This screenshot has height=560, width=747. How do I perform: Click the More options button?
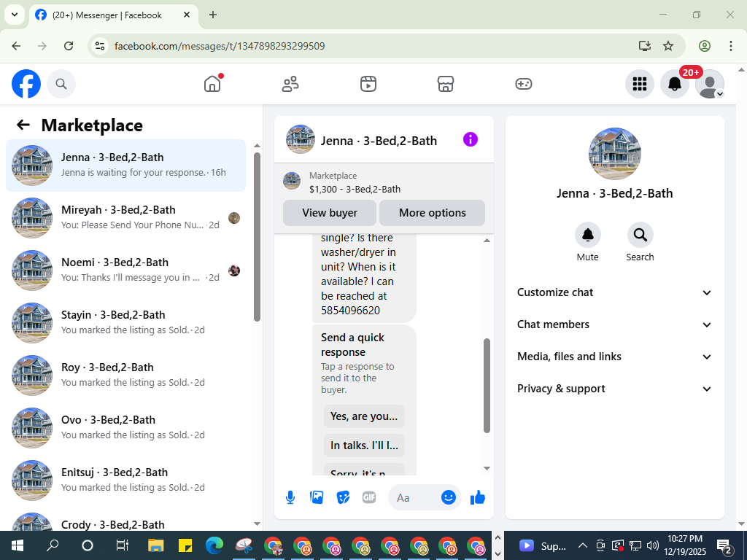pos(432,213)
